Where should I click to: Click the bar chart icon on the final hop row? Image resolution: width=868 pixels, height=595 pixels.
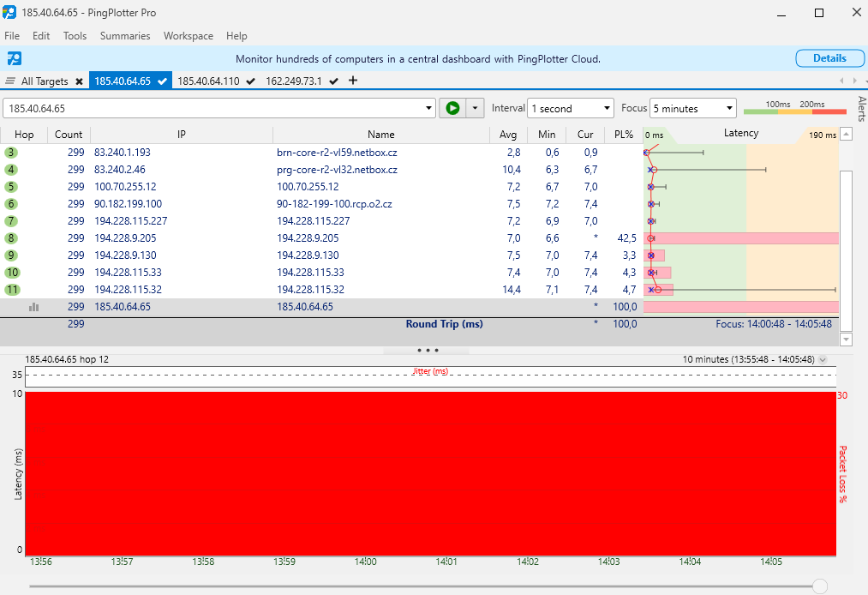tap(34, 306)
